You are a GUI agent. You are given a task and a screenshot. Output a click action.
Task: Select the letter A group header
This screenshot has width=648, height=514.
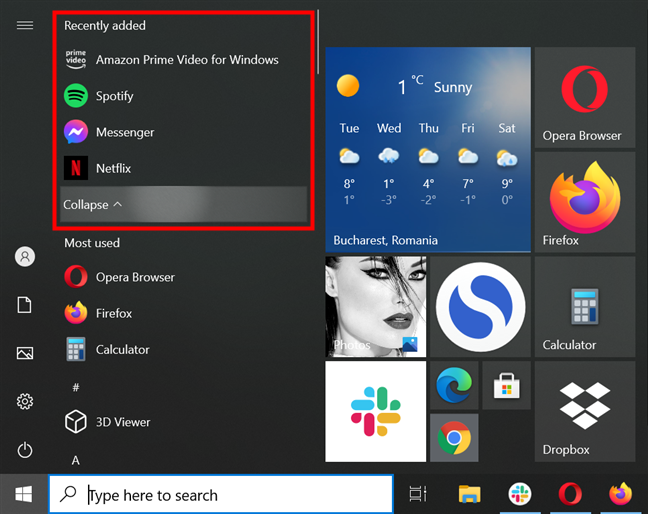[x=75, y=460]
